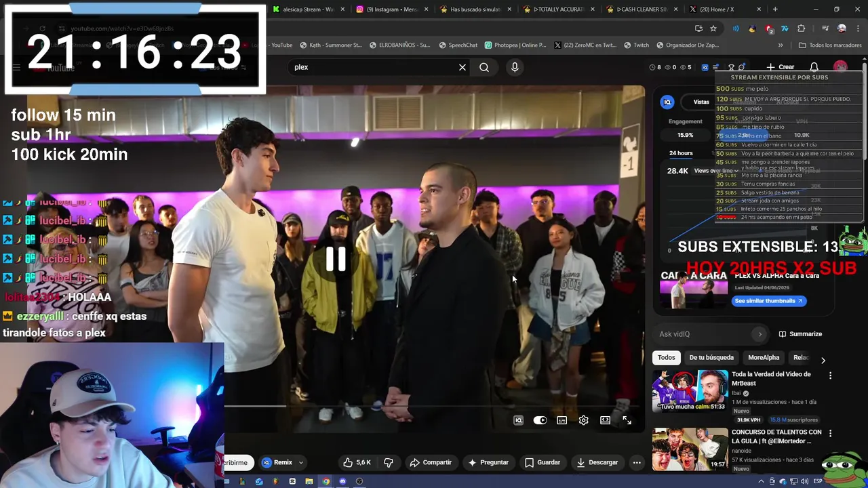Switch to 'Has buscado simulat' tab
This screenshot has width=868, height=488.
coord(475,9)
